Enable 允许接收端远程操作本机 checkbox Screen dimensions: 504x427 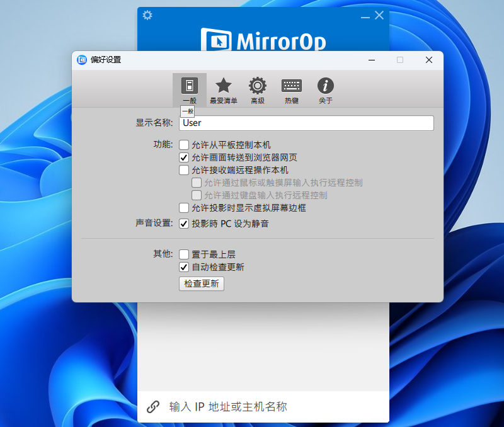tap(184, 170)
